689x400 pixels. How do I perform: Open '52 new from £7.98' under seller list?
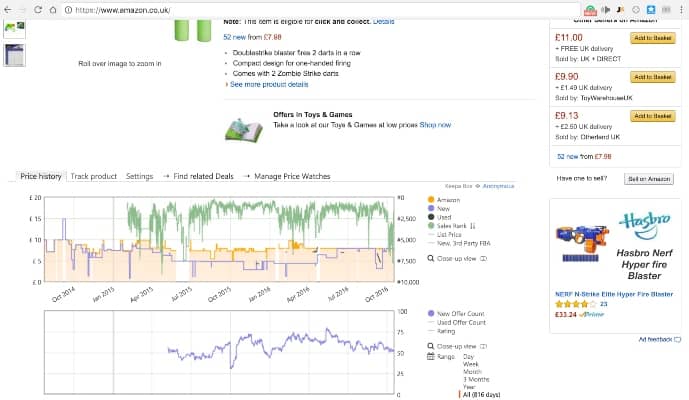point(584,156)
